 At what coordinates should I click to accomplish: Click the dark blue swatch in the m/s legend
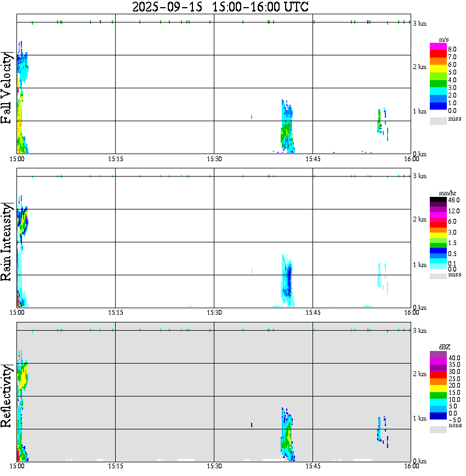[438, 106]
